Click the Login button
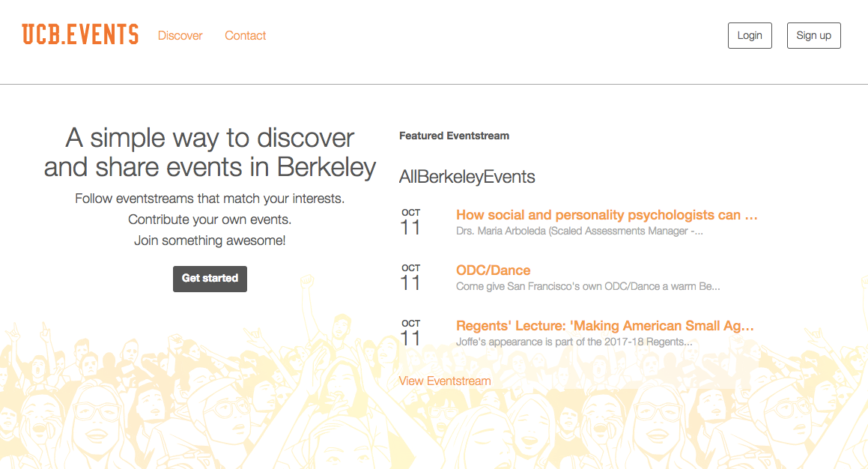This screenshot has width=868, height=469. click(x=749, y=35)
